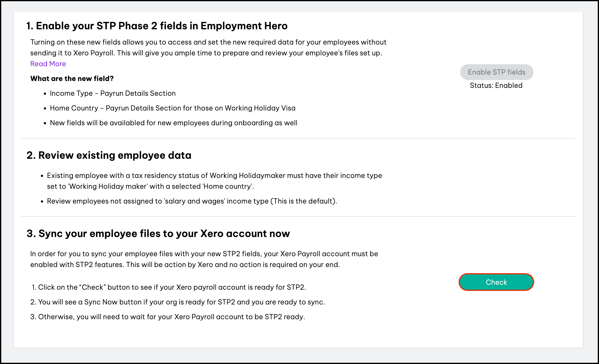Click the step about clicking the Check button
599x364 pixels.
click(172, 287)
